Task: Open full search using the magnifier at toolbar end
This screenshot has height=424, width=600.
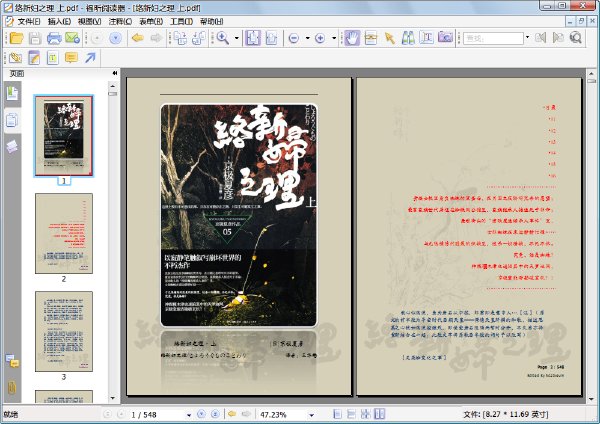Action: pyautogui.click(x=576, y=38)
